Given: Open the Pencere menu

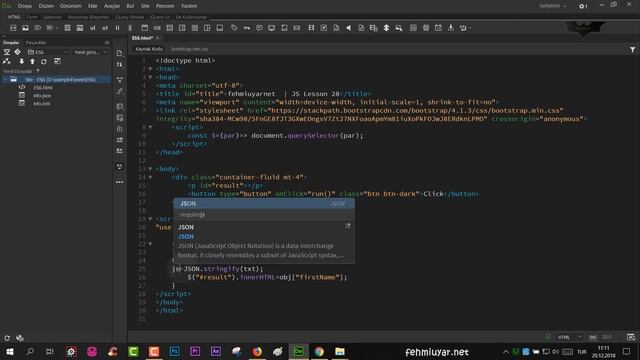Looking at the screenshot, I should point(165,6).
